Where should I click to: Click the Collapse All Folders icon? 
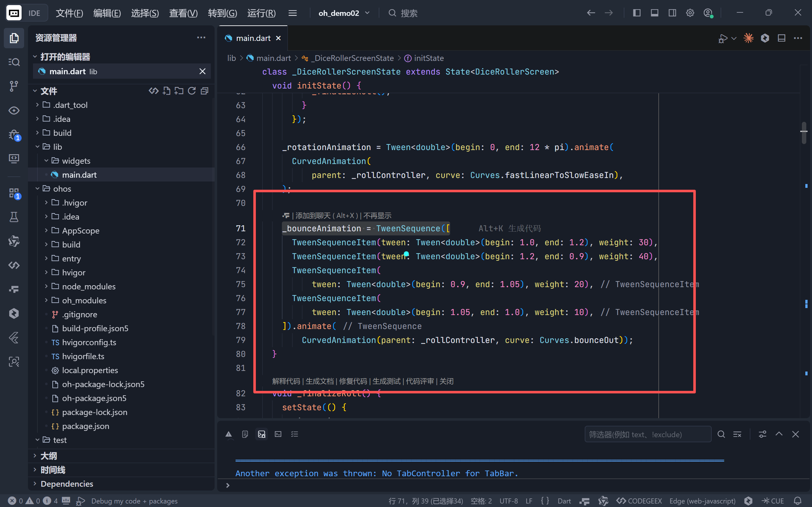pos(205,91)
